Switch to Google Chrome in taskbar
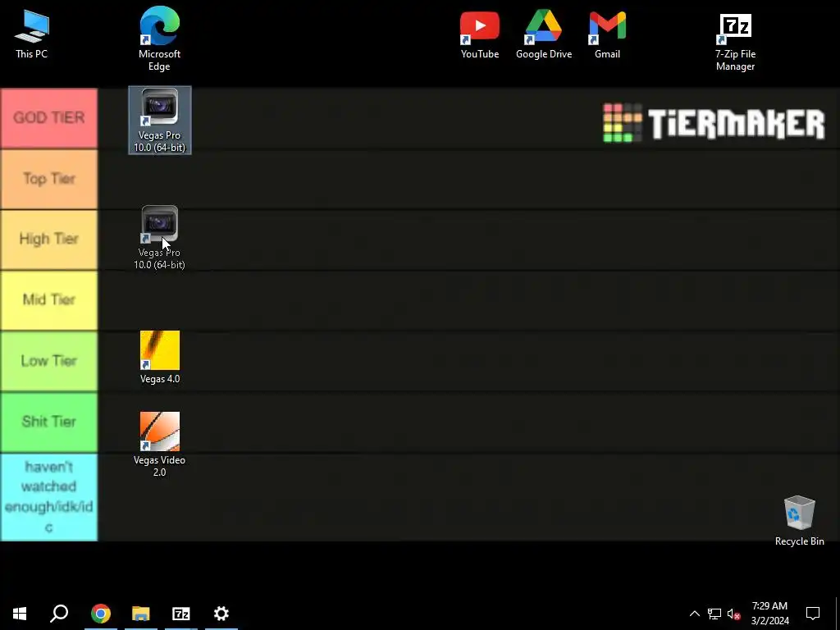Viewport: 840px width, 630px height. (x=101, y=614)
